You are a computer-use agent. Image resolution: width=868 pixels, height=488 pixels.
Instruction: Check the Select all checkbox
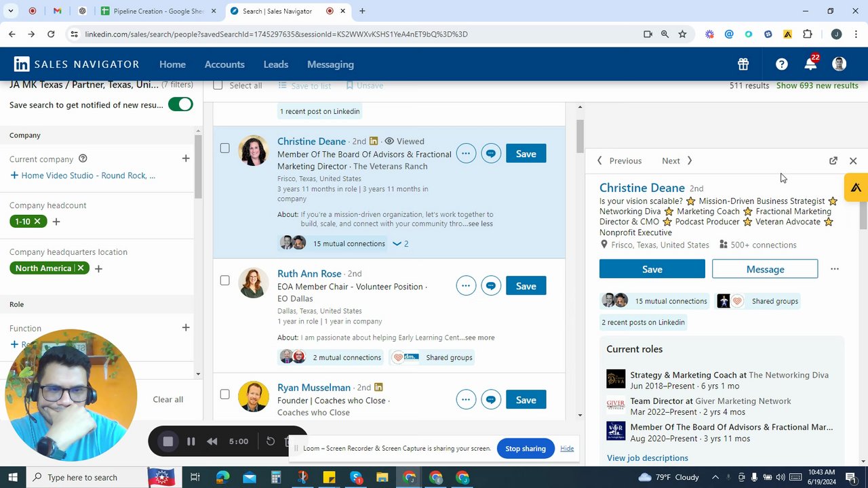pyautogui.click(x=218, y=85)
